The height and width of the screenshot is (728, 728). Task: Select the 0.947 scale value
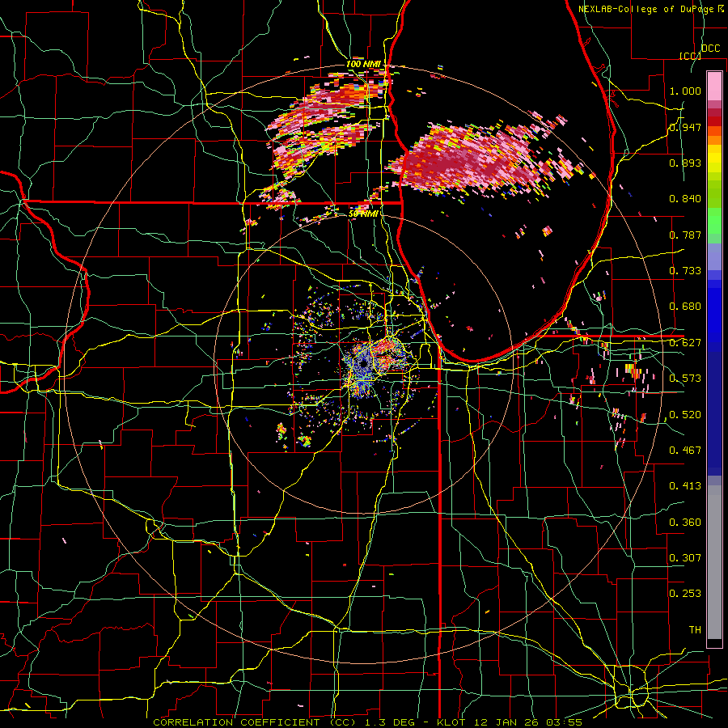coord(685,127)
